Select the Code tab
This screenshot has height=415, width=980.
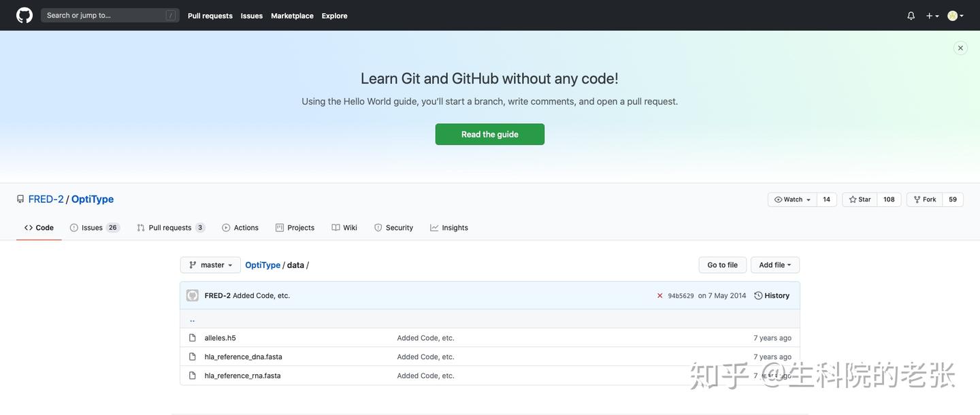coord(39,228)
